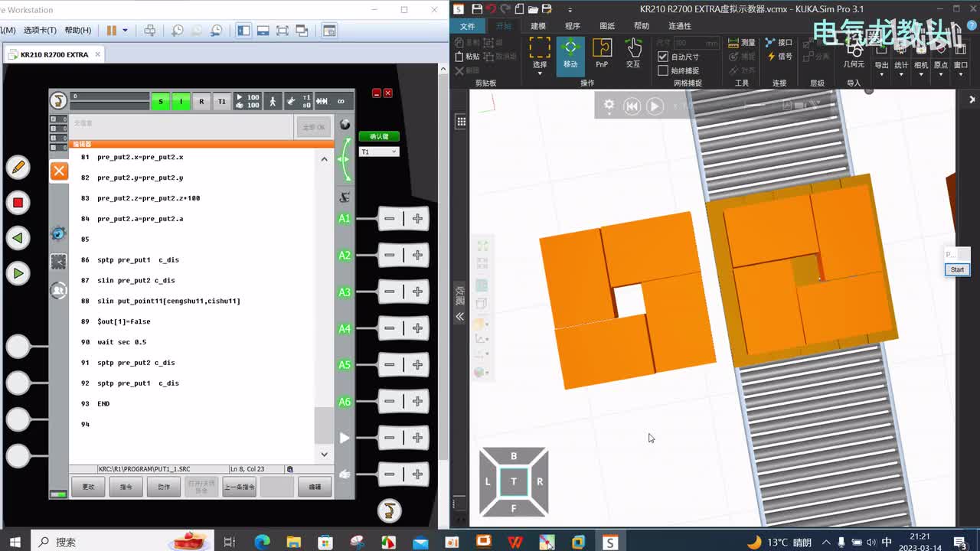Click the pencil edit key on the pendant
The image size is (980, 551).
[x=18, y=167]
